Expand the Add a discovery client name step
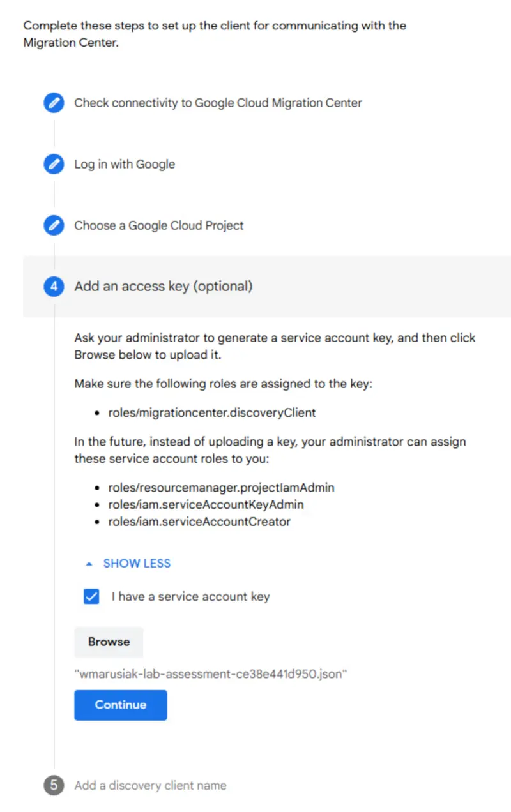Image resolution: width=511 pixels, height=812 pixels. point(150,785)
